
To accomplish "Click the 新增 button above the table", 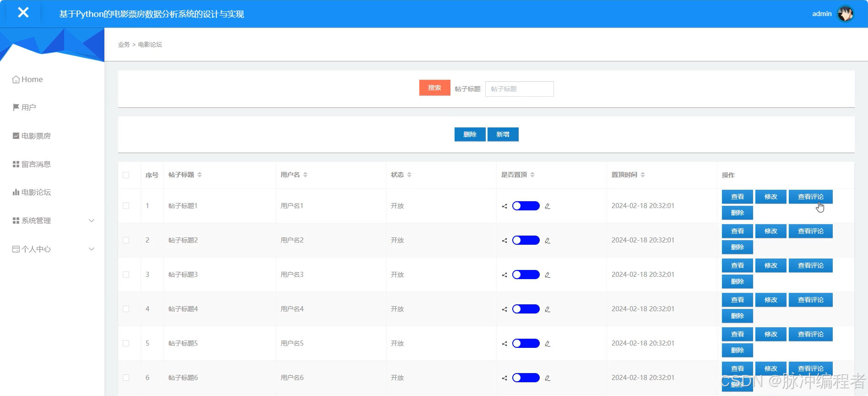I will 503,134.
